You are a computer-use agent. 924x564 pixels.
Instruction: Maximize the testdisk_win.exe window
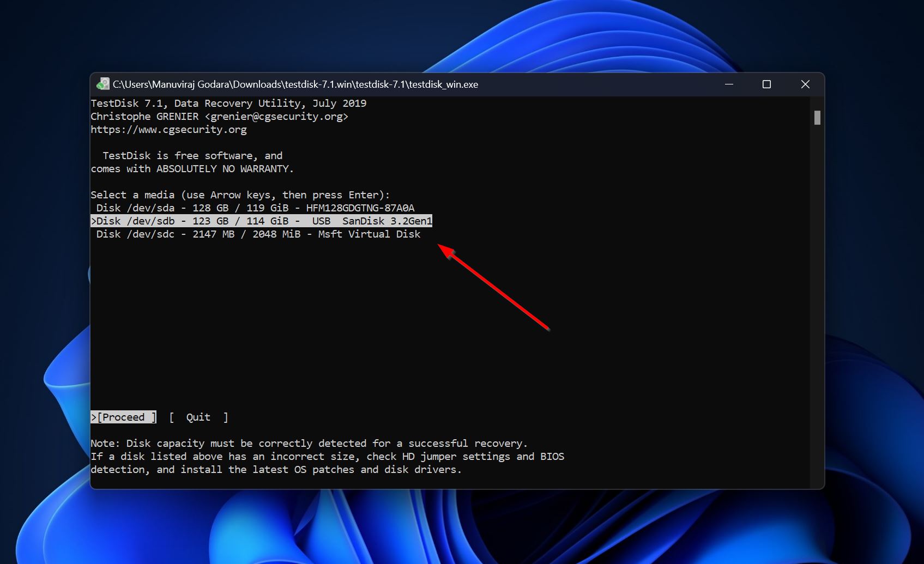pos(766,84)
